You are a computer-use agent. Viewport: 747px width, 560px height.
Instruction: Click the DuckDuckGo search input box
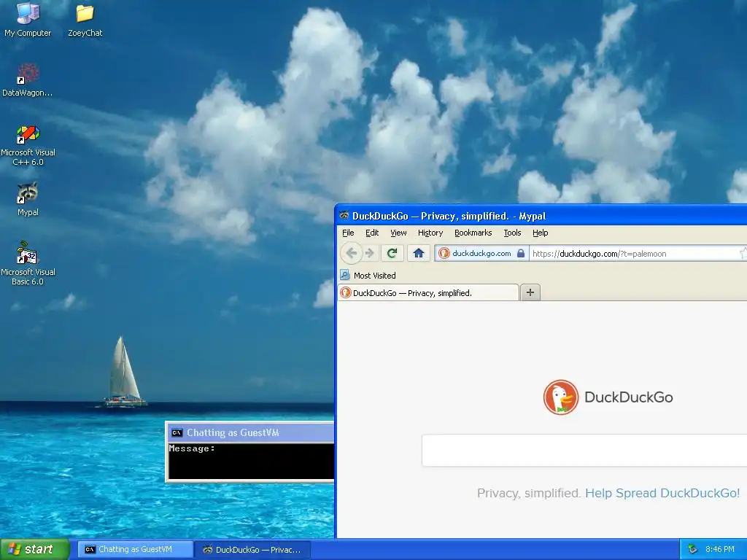(584, 450)
